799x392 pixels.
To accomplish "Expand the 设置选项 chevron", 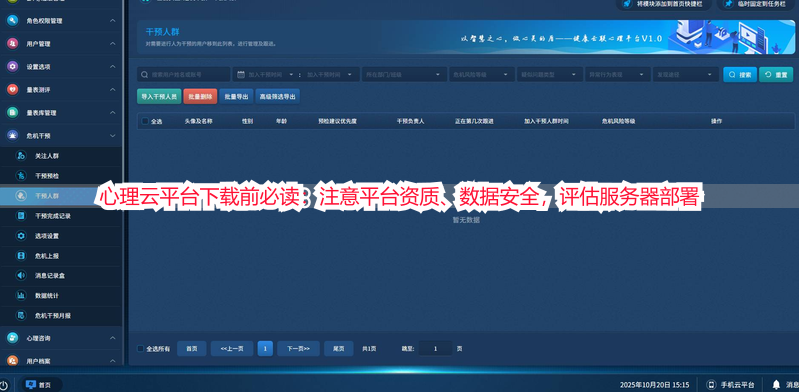I will [113, 67].
